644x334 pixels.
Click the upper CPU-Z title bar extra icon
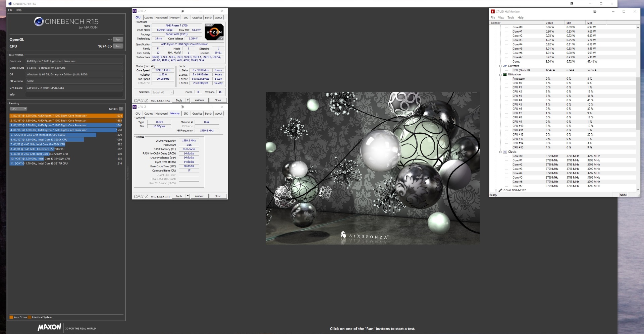coord(182,11)
